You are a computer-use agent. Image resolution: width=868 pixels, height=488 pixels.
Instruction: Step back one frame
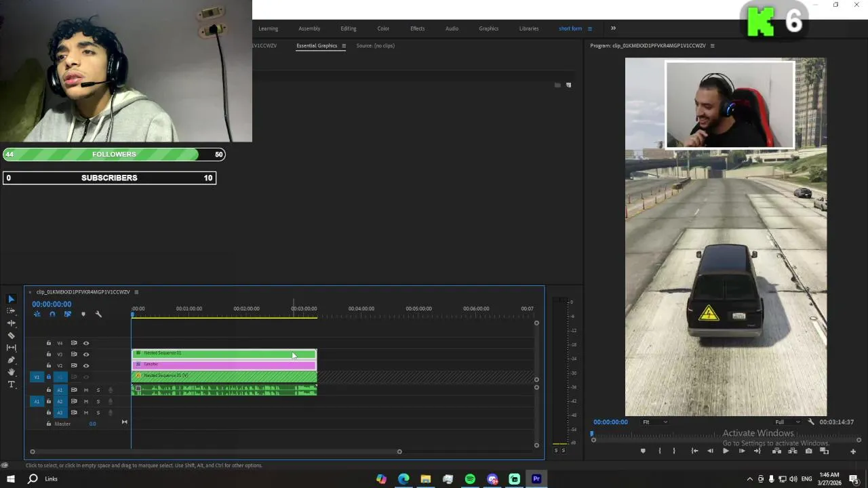coord(710,451)
